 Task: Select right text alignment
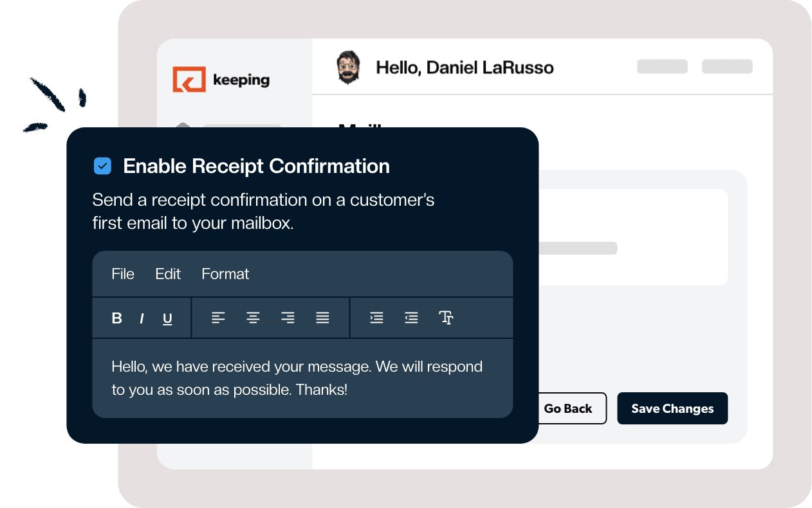pyautogui.click(x=288, y=318)
